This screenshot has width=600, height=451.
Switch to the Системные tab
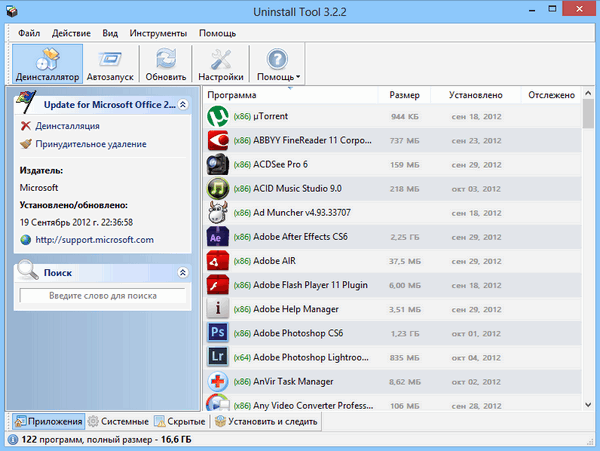click(x=117, y=421)
